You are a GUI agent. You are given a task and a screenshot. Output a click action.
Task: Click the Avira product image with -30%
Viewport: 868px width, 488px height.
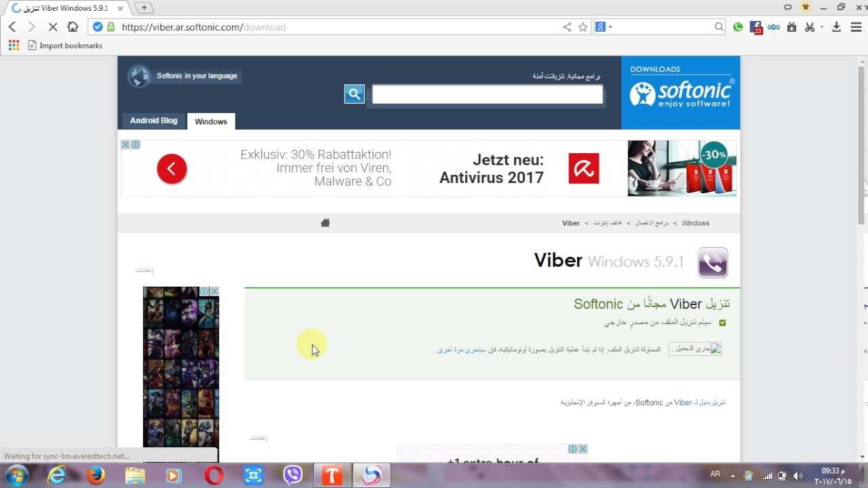coord(682,168)
